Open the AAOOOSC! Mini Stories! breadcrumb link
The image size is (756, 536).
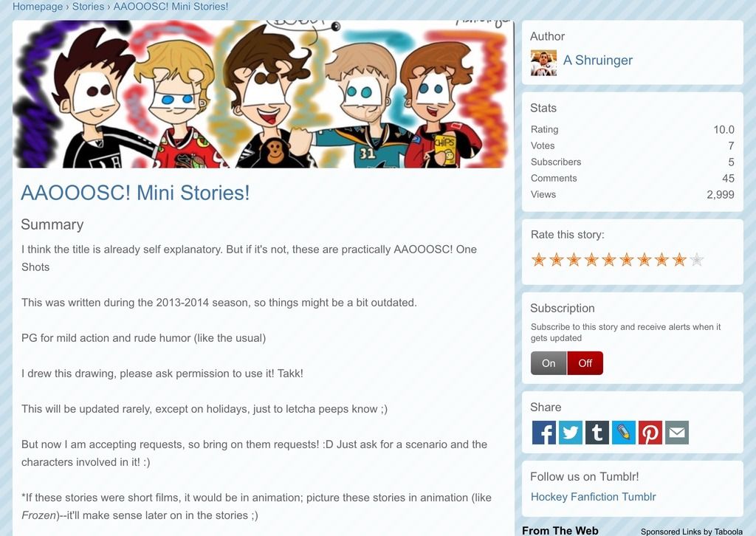click(171, 7)
